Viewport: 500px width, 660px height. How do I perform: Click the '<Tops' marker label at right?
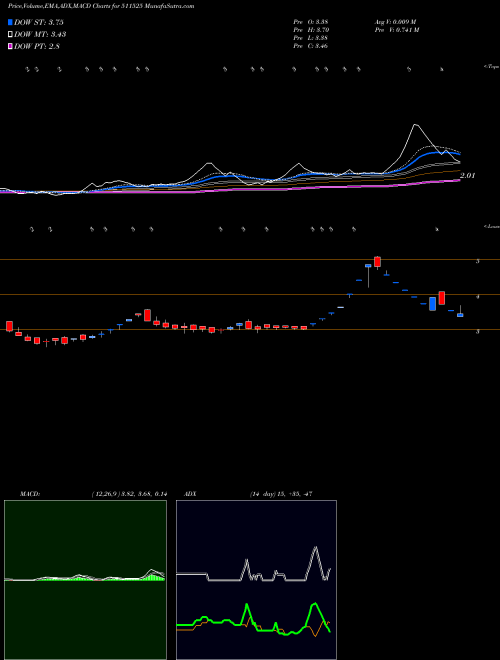[492, 67]
